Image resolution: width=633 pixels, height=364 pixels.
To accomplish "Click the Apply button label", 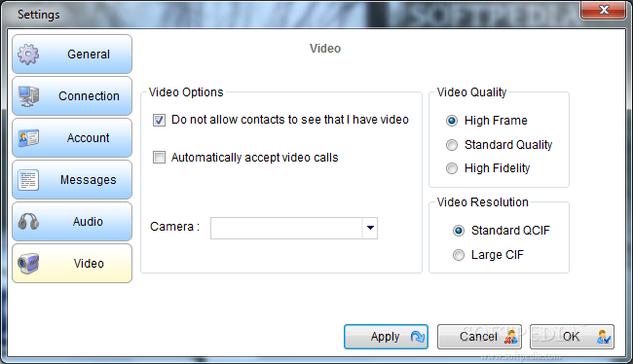I will click(x=385, y=337).
